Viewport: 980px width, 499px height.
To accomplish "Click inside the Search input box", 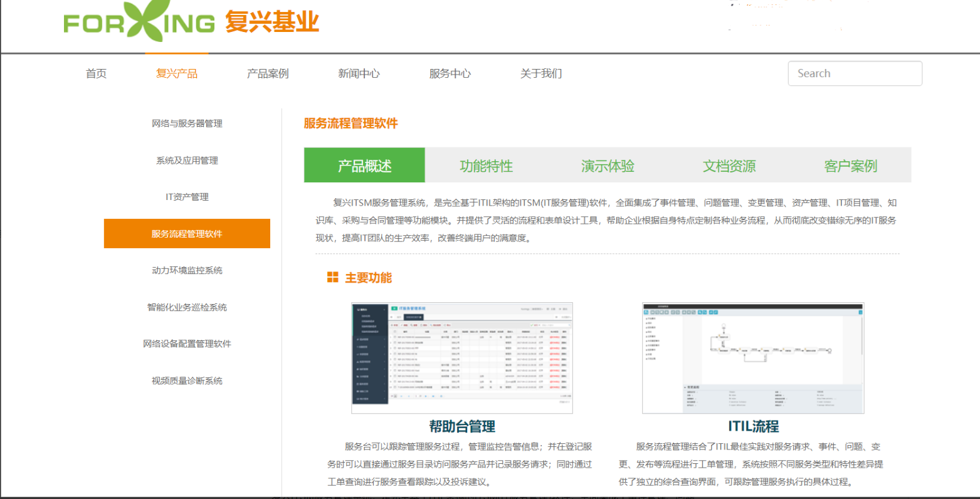I will pos(855,73).
